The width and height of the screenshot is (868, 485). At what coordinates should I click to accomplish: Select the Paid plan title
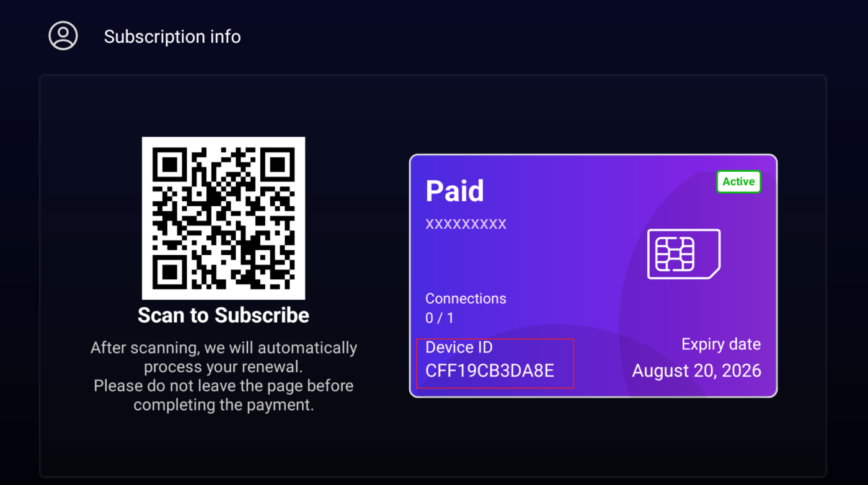click(x=454, y=191)
